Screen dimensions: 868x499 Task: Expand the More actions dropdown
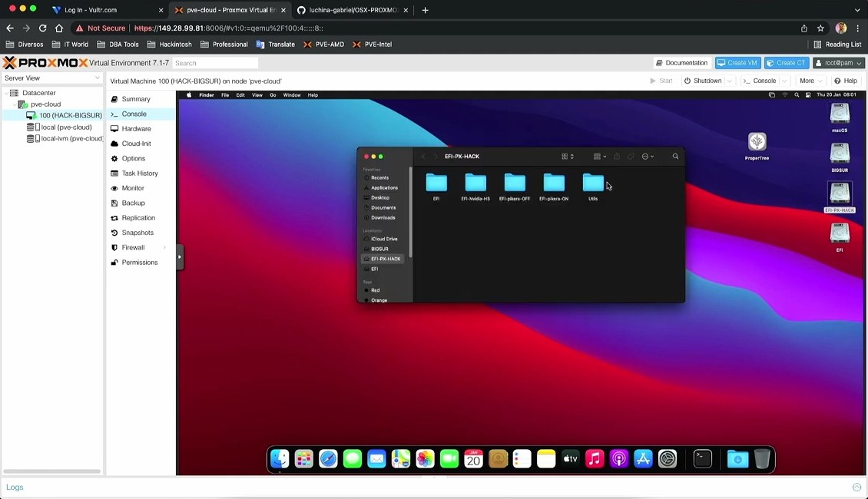click(x=810, y=81)
